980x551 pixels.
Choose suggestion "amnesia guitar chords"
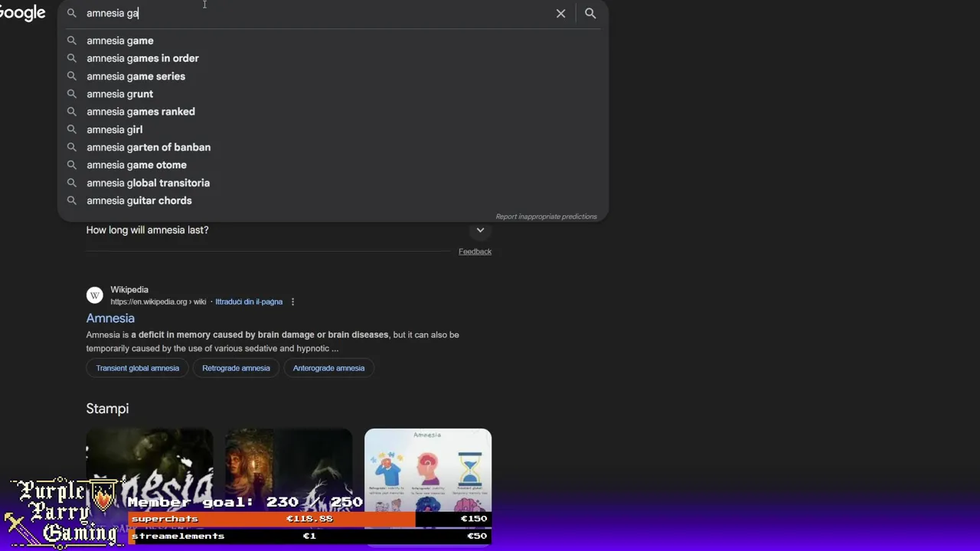(x=333, y=201)
